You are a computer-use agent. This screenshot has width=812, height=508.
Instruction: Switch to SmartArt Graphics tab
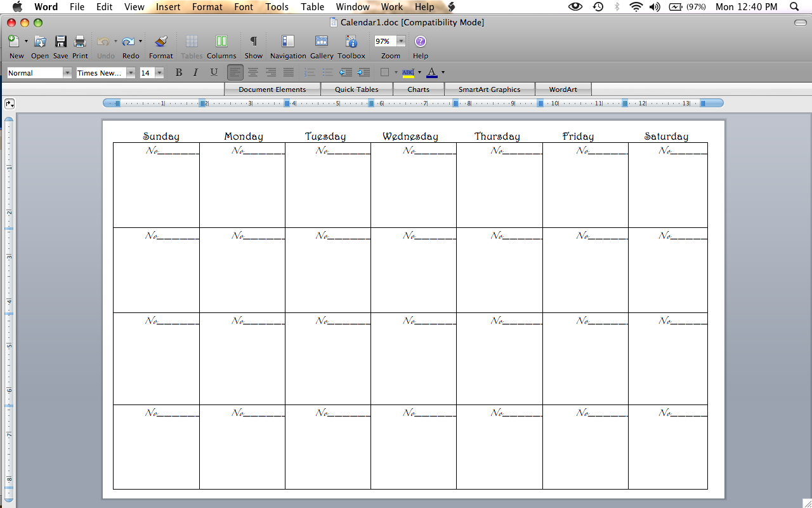489,90
